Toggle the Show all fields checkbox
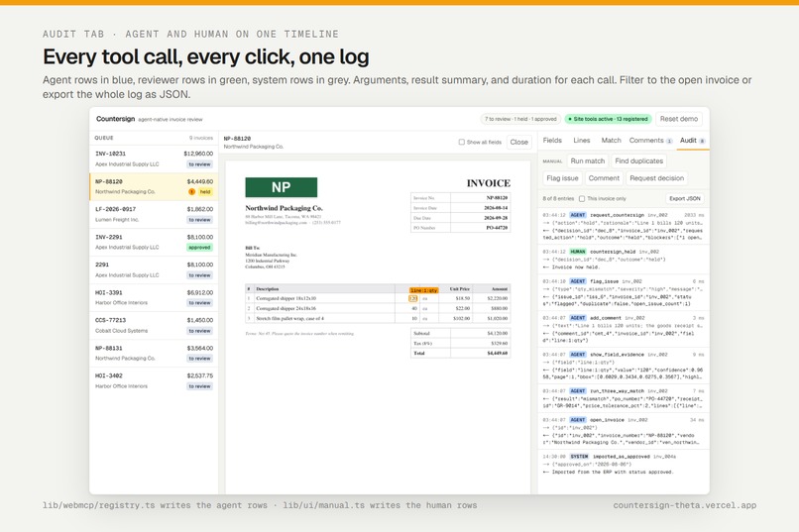The height and width of the screenshot is (532, 799). (461, 142)
